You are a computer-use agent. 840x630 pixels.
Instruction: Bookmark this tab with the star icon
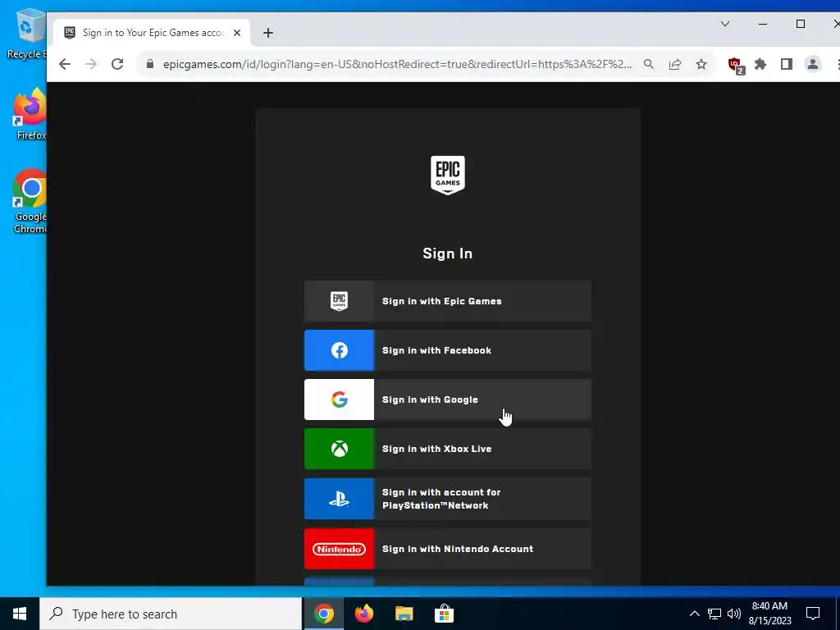(701, 64)
